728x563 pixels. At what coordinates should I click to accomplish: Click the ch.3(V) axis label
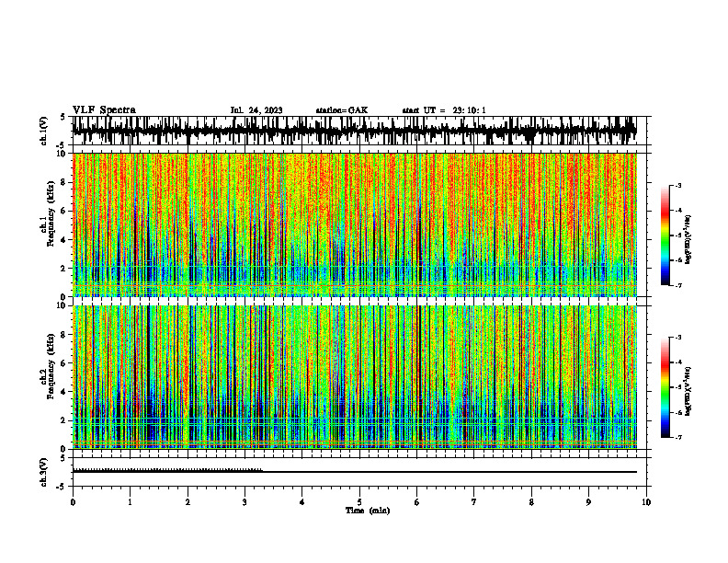click(44, 472)
